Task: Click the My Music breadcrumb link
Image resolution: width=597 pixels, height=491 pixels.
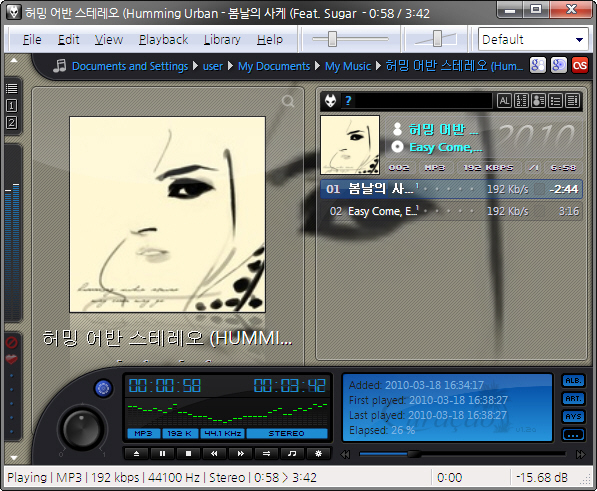Action: click(x=348, y=66)
